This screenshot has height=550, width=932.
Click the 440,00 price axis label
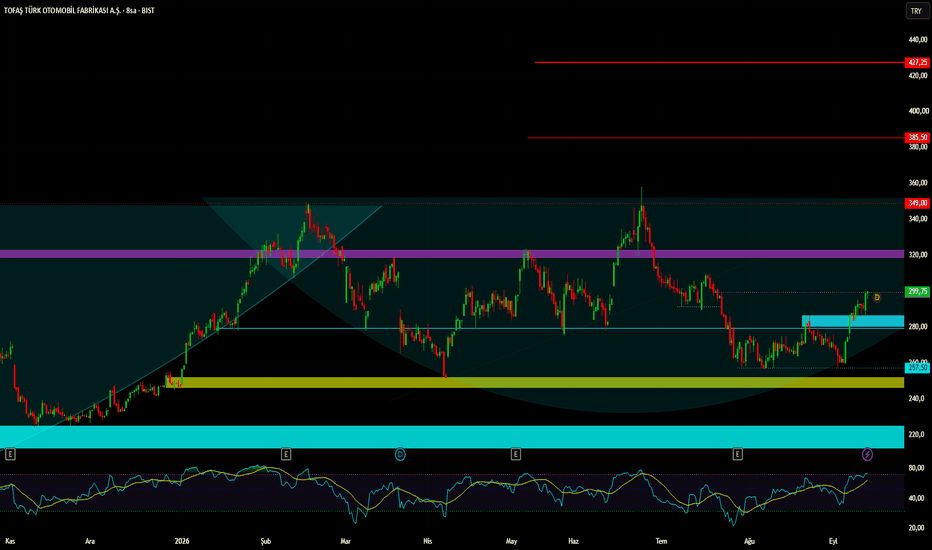click(x=917, y=40)
